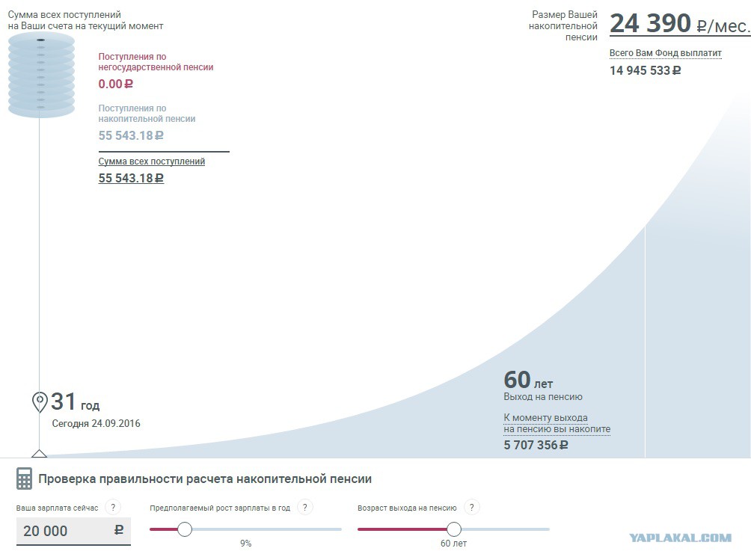This screenshot has height=560, width=751.
Task: Click the help icon next to retirement age
Action: tap(472, 508)
